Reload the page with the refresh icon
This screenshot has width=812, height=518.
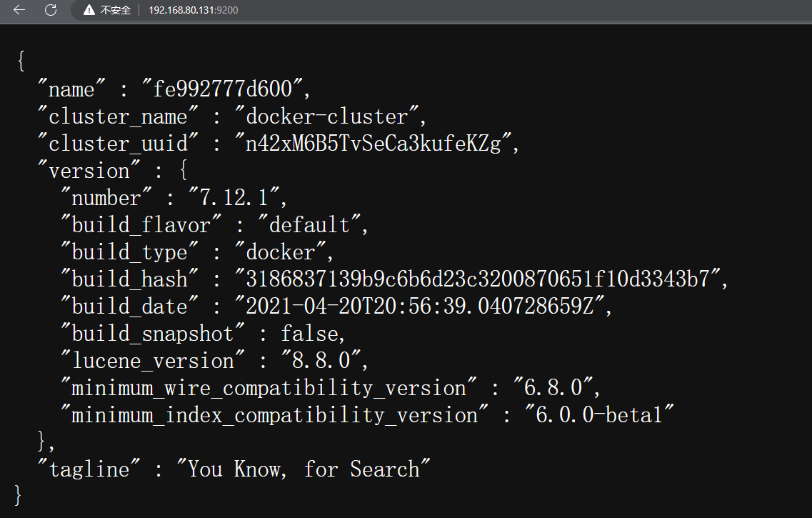click(x=51, y=10)
